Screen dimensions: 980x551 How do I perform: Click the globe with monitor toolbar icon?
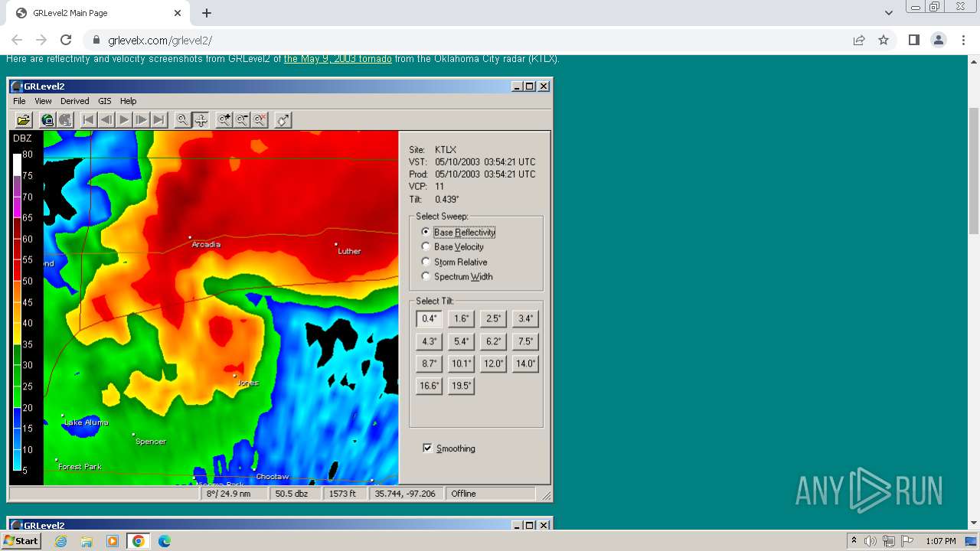point(47,119)
